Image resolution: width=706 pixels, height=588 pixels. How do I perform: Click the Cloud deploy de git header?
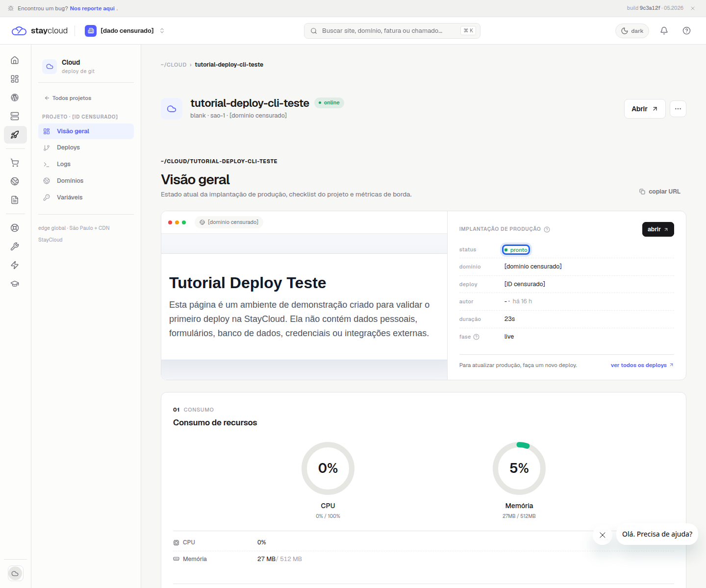86,66
